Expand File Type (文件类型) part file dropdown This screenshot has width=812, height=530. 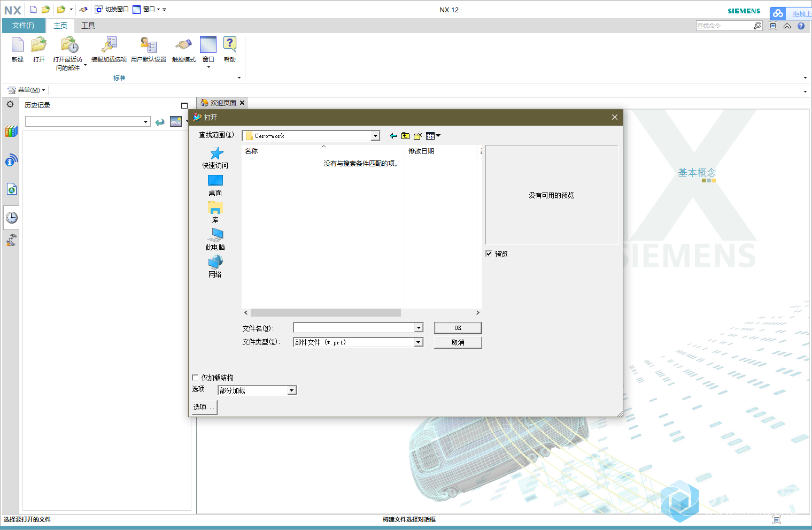click(419, 342)
